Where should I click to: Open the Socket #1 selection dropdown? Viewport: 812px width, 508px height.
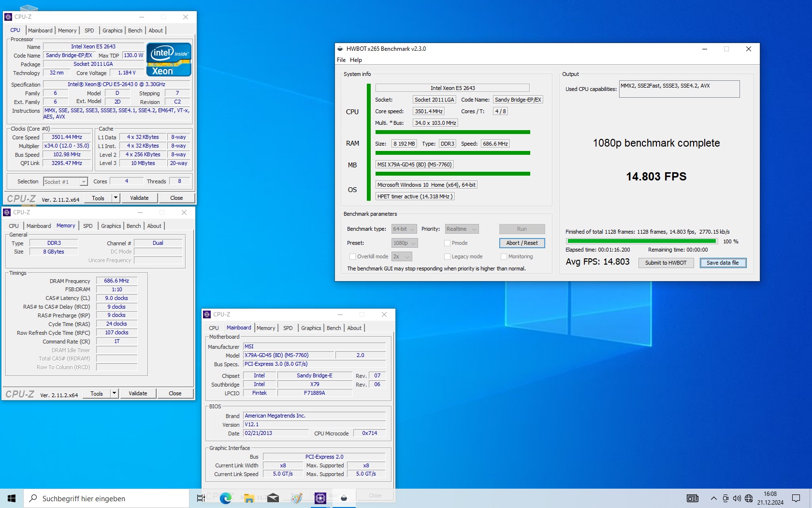coord(65,182)
